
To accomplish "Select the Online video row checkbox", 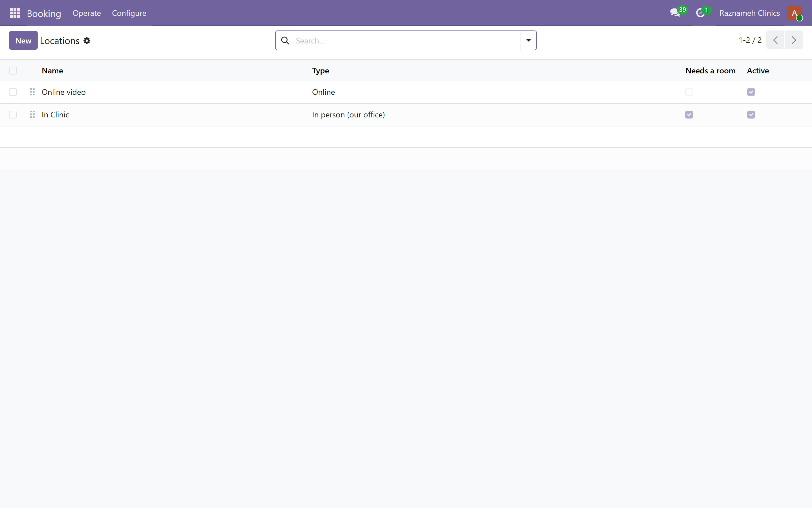I will tap(13, 92).
